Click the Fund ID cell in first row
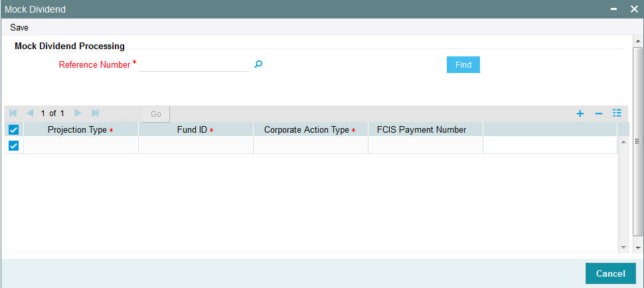This screenshot has width=644, height=288. (196, 145)
